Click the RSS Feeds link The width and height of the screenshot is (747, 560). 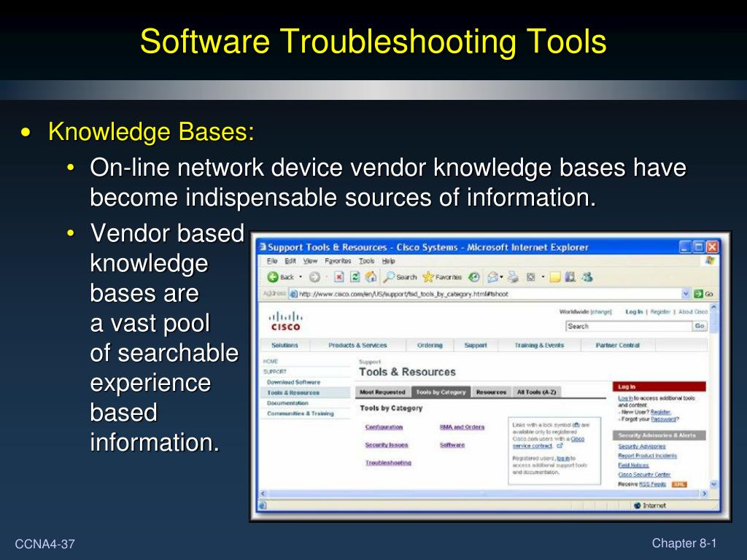pos(651,484)
